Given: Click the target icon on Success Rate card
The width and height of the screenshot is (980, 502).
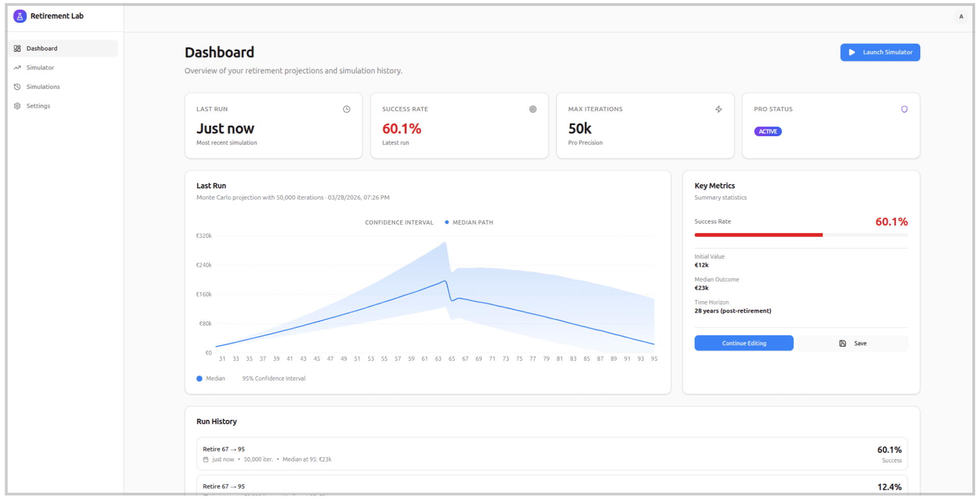Looking at the screenshot, I should click(x=532, y=109).
